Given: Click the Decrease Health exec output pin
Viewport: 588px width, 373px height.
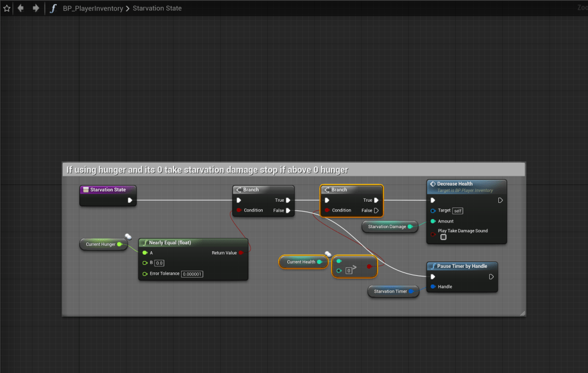Looking at the screenshot, I should [500, 200].
